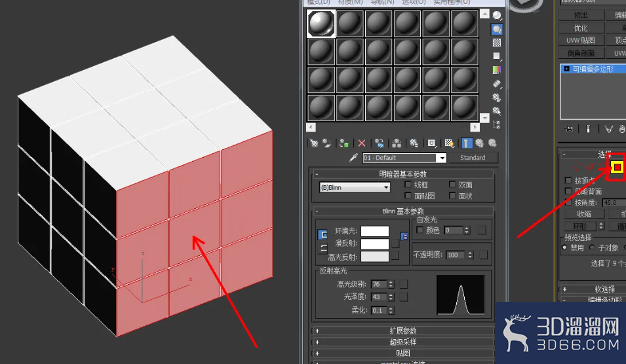Click the Material ID Channel icon
The image size is (626, 364).
431,143
